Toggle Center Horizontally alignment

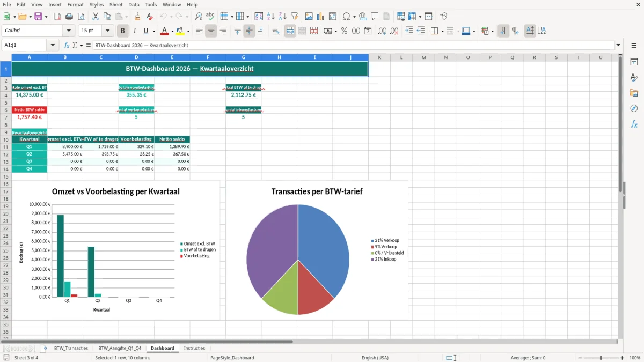[x=211, y=31]
